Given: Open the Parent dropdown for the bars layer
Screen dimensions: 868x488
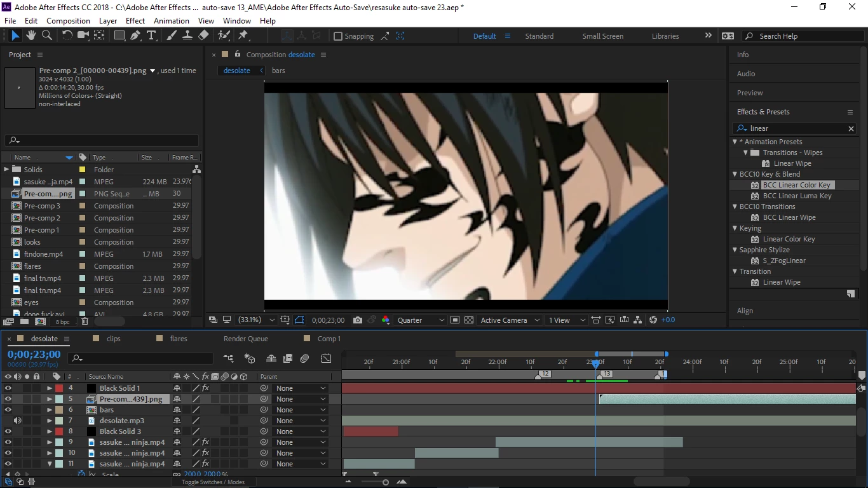Looking at the screenshot, I should click(x=301, y=410).
